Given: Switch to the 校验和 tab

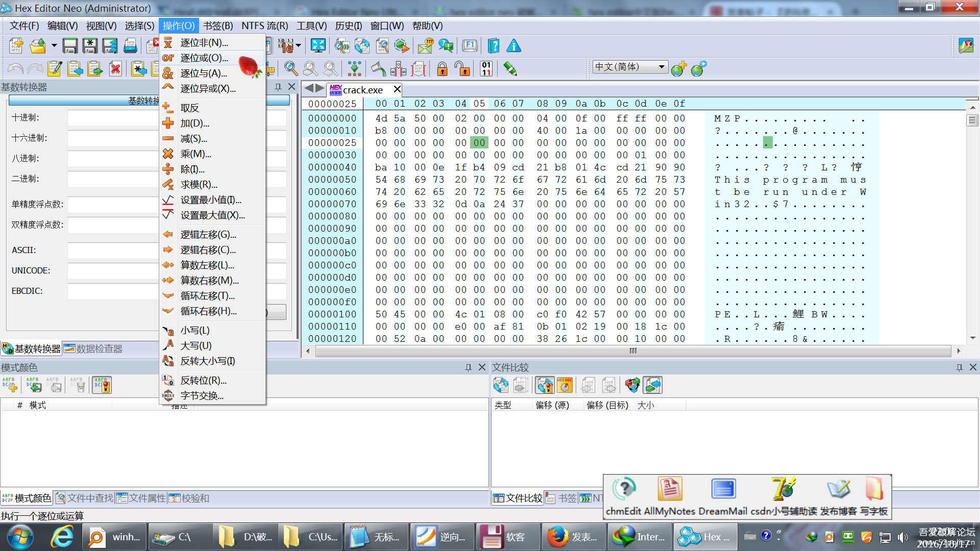Looking at the screenshot, I should coord(189,498).
